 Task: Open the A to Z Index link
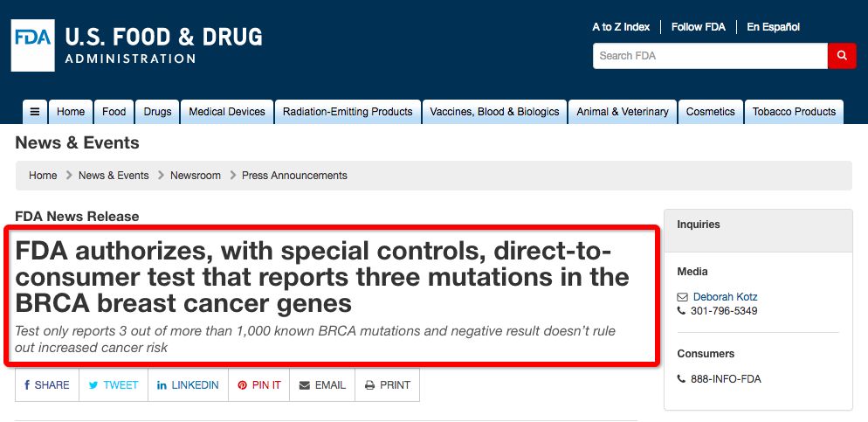(x=621, y=26)
